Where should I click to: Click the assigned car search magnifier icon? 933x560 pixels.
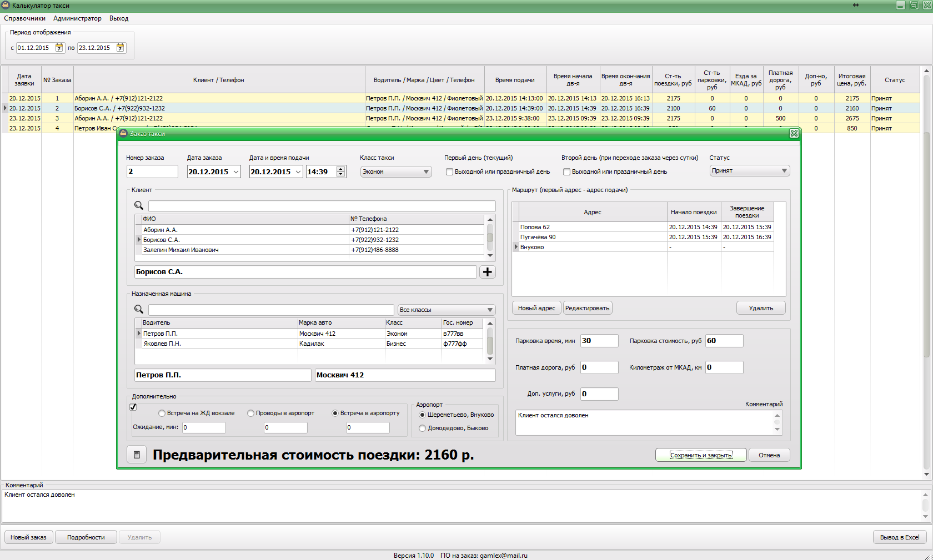pos(139,309)
